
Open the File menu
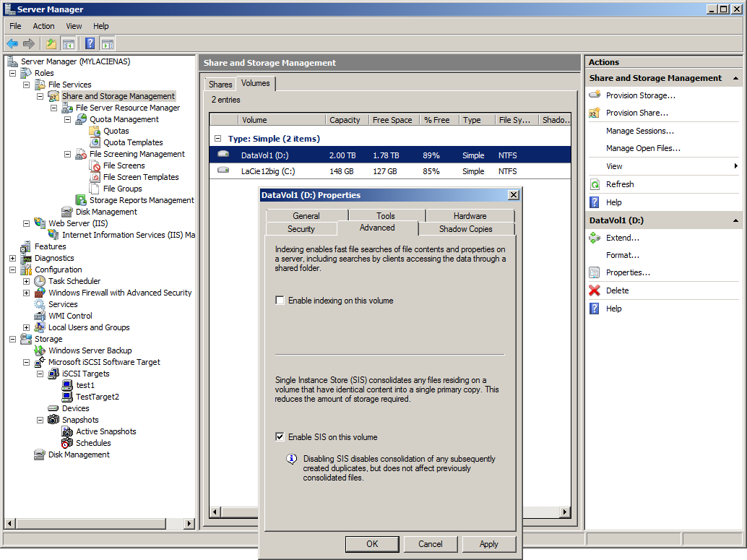tap(15, 26)
